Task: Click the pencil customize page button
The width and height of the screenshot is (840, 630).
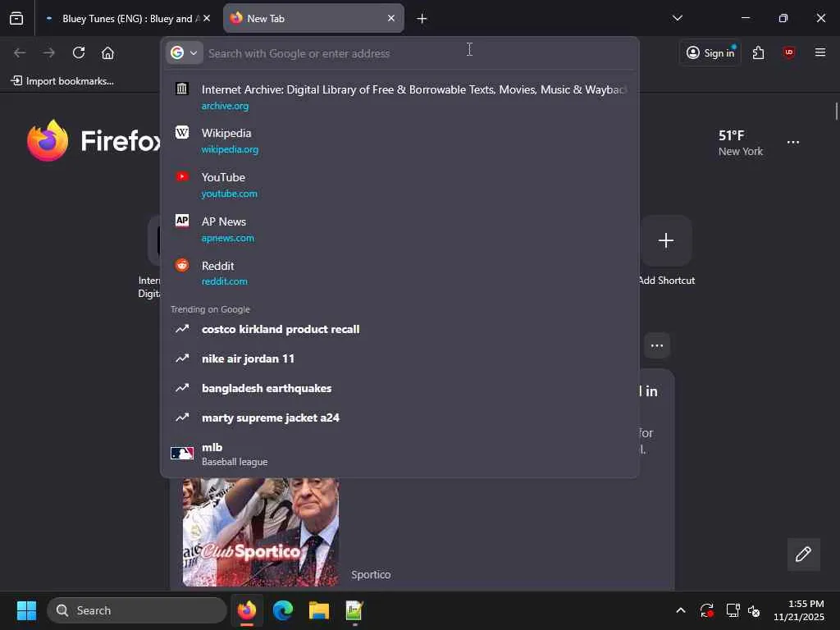Action: (x=803, y=554)
